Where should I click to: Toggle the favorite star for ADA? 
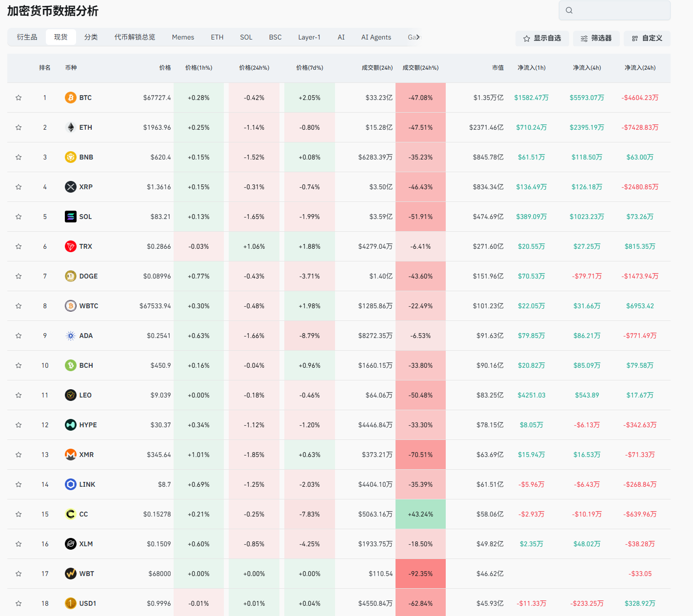pyautogui.click(x=19, y=336)
